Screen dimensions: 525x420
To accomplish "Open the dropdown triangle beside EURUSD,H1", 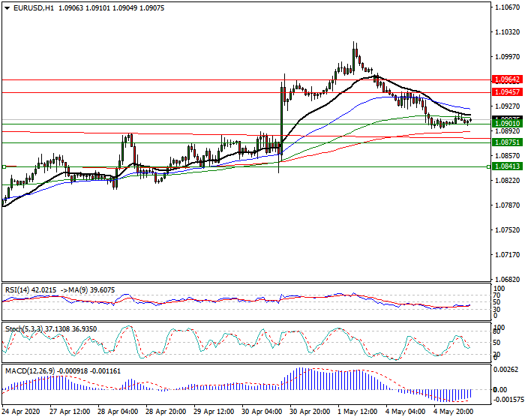I will tap(7, 8).
